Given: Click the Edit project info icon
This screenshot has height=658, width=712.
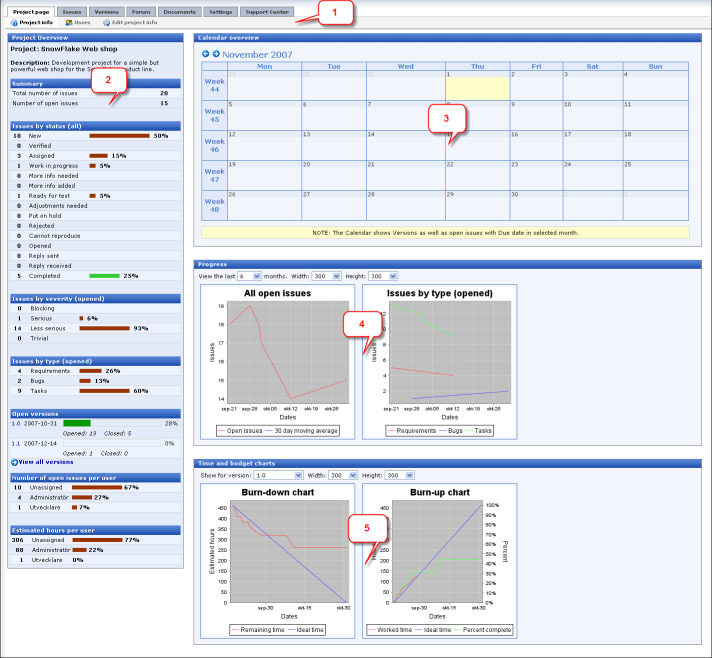Looking at the screenshot, I should pyautogui.click(x=106, y=22).
